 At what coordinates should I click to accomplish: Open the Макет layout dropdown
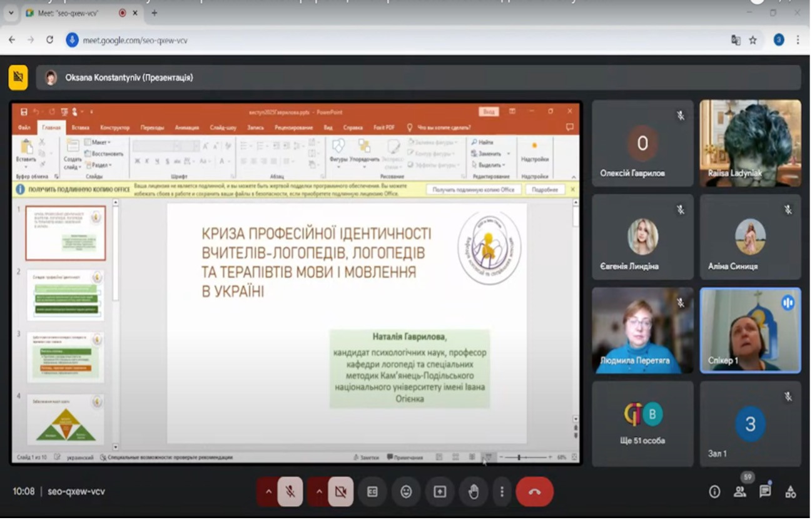(x=98, y=143)
